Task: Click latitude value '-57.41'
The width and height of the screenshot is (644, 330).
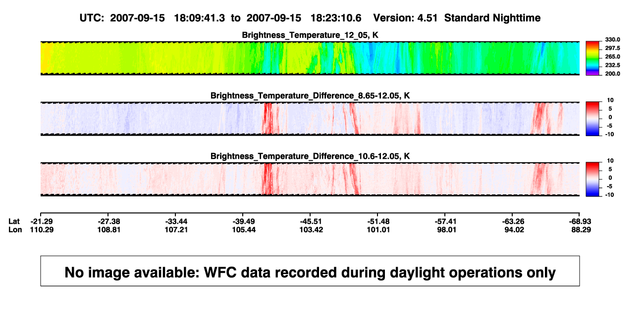Action: coord(445,221)
